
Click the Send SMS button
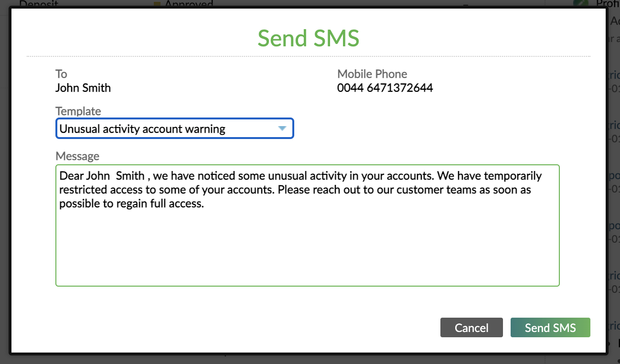550,328
